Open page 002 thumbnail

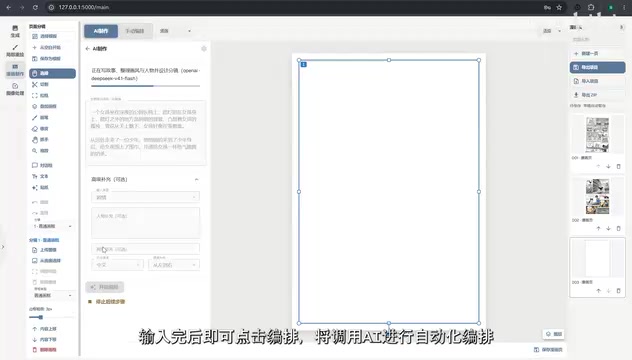597,197
